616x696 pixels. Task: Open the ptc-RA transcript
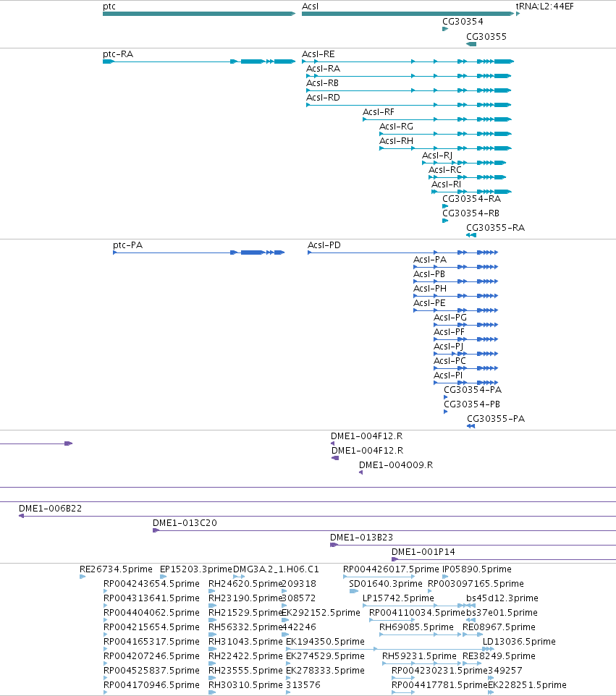pos(199,61)
